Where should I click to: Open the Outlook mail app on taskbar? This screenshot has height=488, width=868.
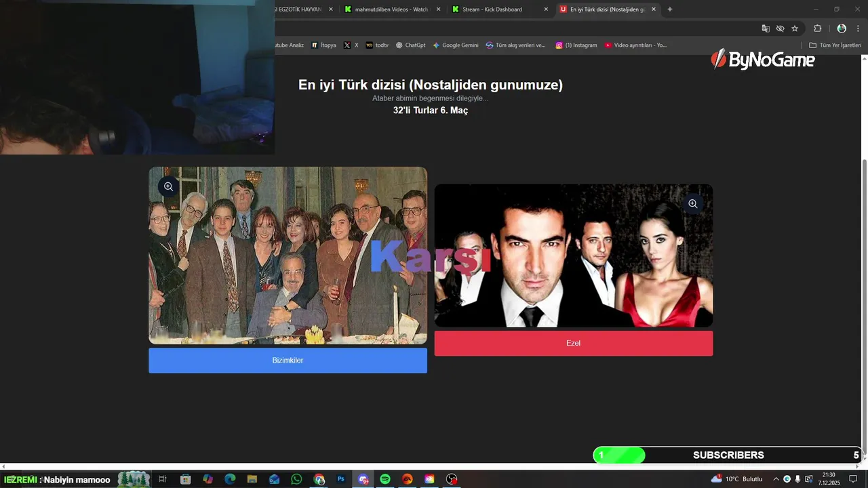(x=274, y=479)
